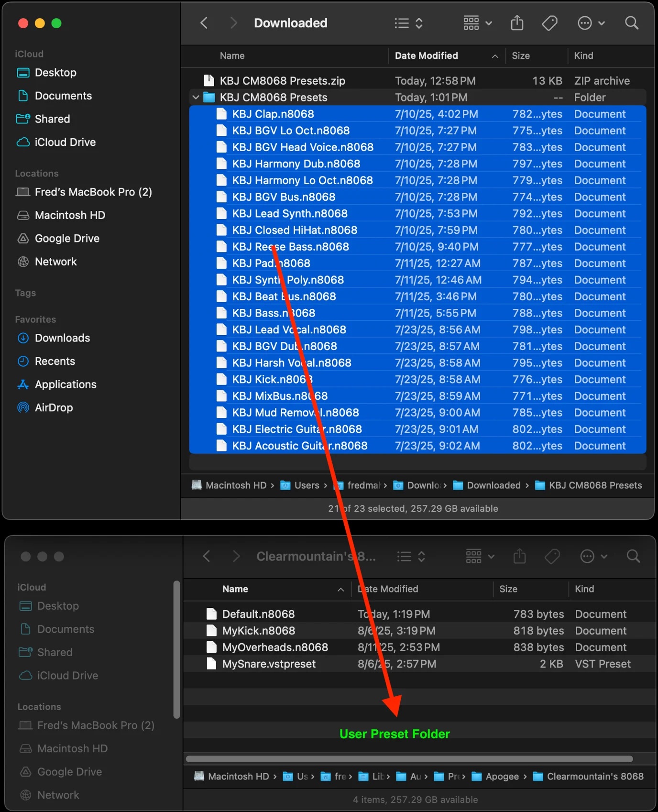
Task: Click Share icon in Downloaded window
Action: coord(517,22)
